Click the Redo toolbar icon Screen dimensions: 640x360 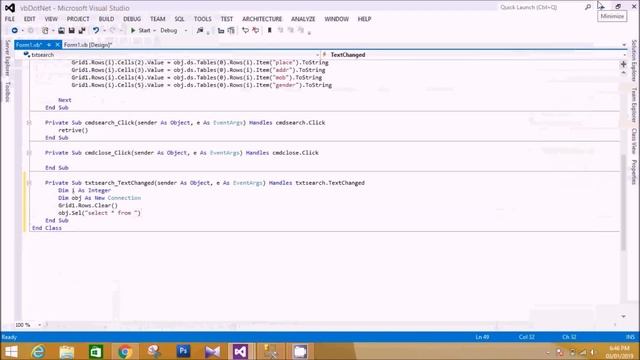coord(113,31)
